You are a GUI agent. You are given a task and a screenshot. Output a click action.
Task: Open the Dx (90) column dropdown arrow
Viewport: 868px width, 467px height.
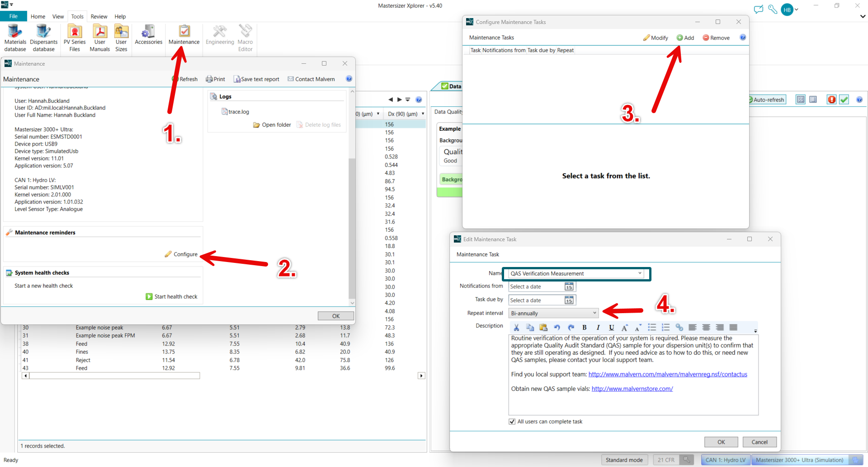click(423, 114)
